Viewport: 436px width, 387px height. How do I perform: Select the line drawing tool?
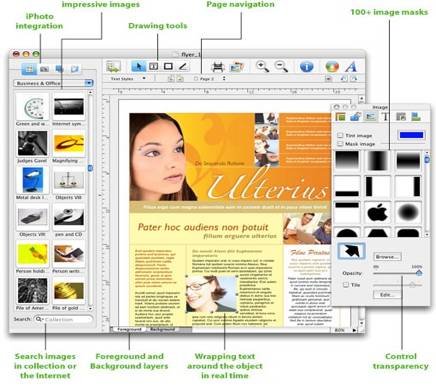183,66
